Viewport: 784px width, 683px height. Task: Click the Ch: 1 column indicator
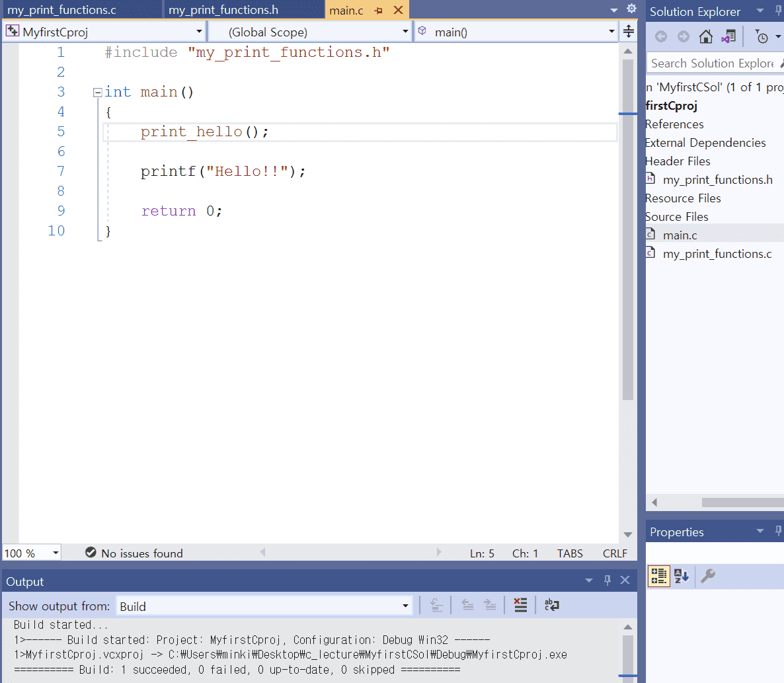click(525, 553)
